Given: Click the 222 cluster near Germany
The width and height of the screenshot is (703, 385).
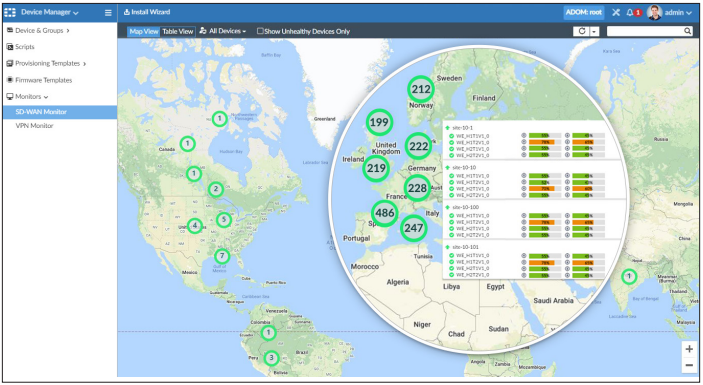Looking at the screenshot, I should pyautogui.click(x=418, y=146).
